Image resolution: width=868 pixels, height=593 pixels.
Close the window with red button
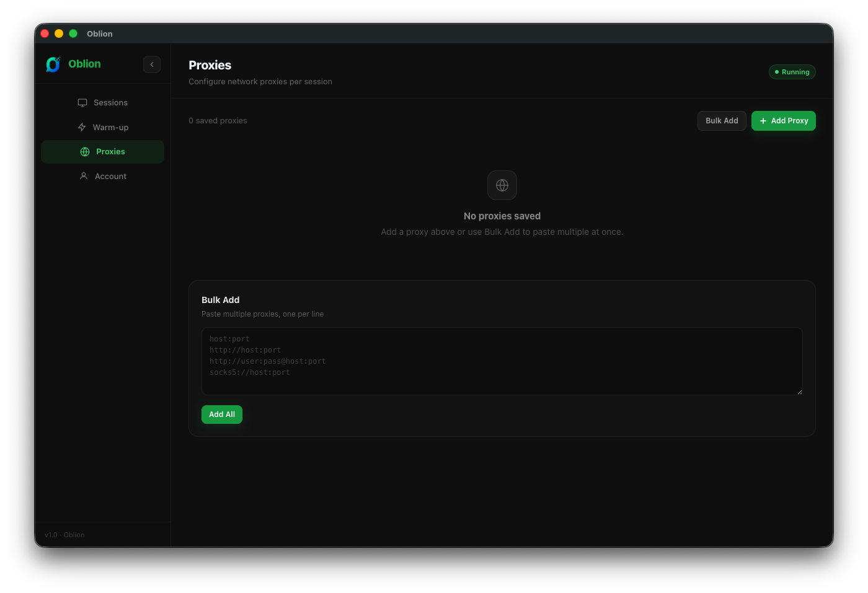[45, 33]
